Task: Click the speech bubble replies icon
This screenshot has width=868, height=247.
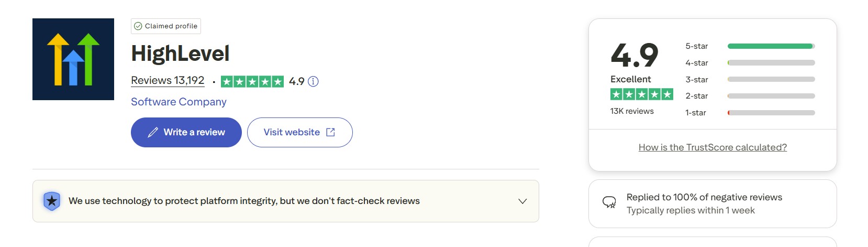Action: 609,202
